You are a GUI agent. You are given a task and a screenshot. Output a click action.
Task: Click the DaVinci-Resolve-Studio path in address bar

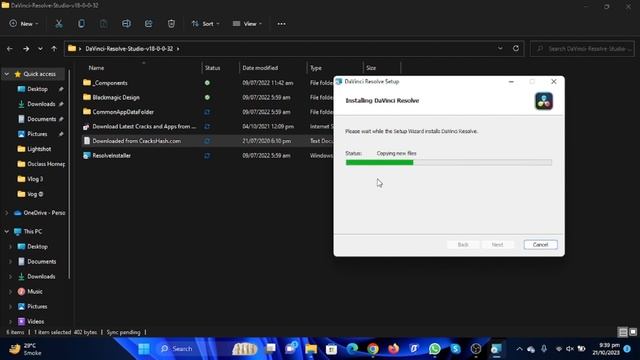click(129, 49)
